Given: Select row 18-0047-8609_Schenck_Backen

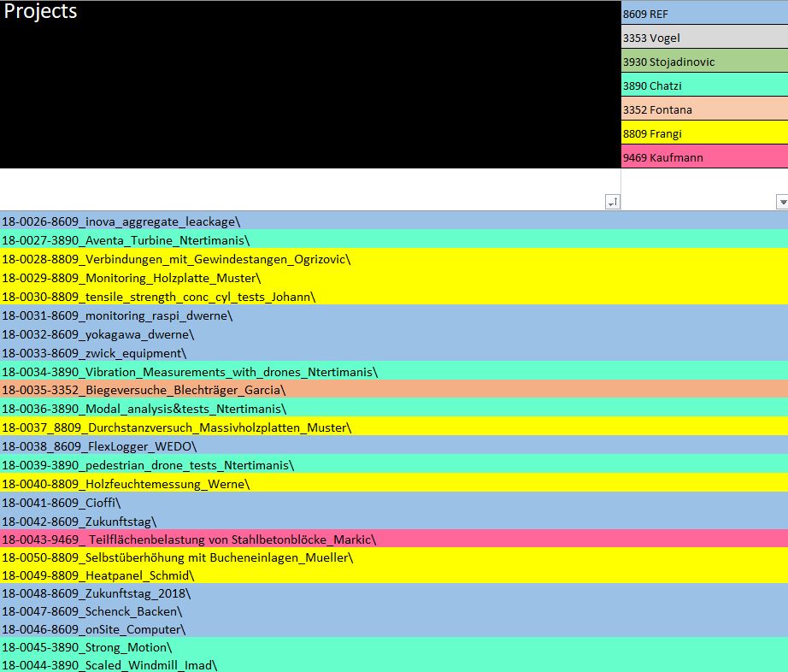Looking at the screenshot, I should pos(394,610).
